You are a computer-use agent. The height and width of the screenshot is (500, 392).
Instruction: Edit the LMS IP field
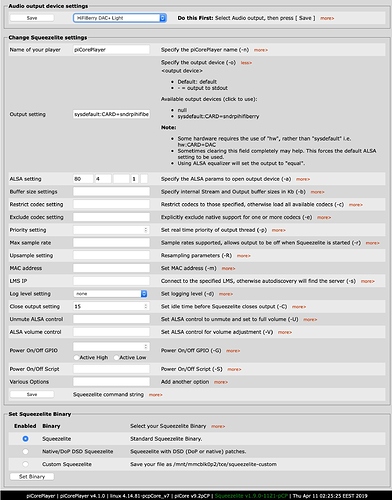111,281
